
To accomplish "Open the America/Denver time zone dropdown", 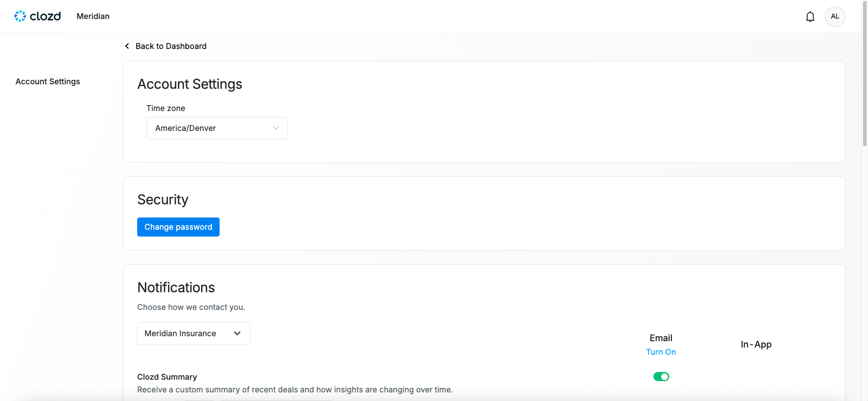I will point(217,128).
